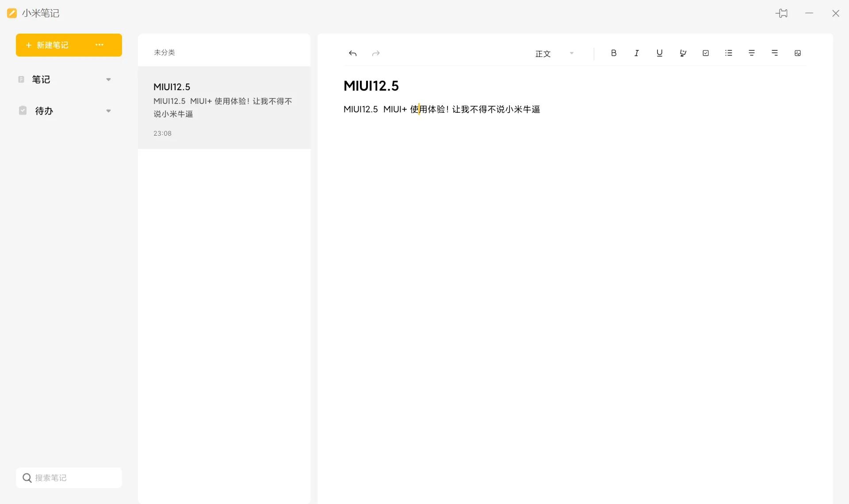Toggle right text alignment
The width and height of the screenshot is (849, 504).
775,53
